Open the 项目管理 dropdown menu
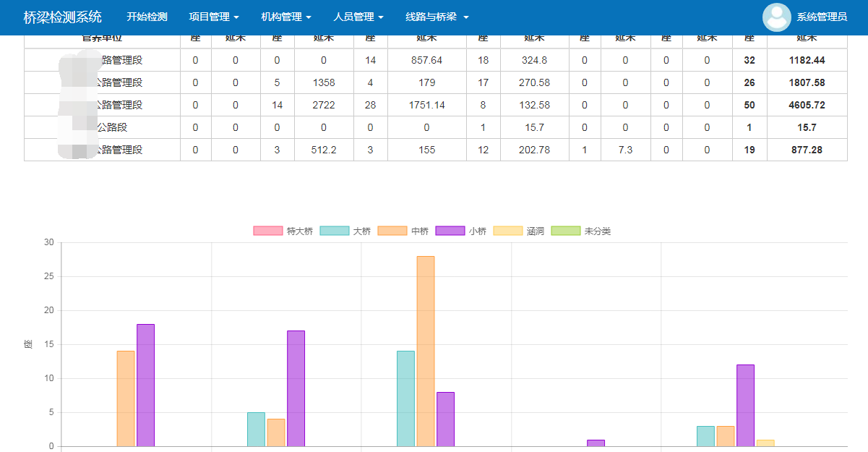 pyautogui.click(x=214, y=17)
